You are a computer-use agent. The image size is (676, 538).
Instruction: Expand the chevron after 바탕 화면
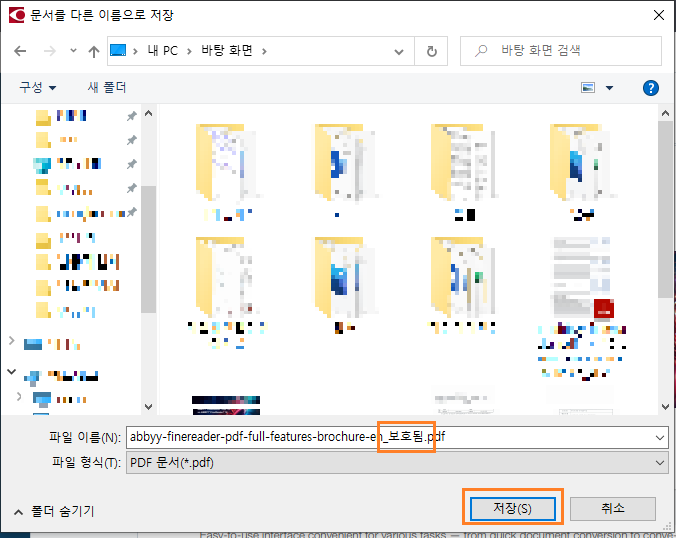(264, 51)
